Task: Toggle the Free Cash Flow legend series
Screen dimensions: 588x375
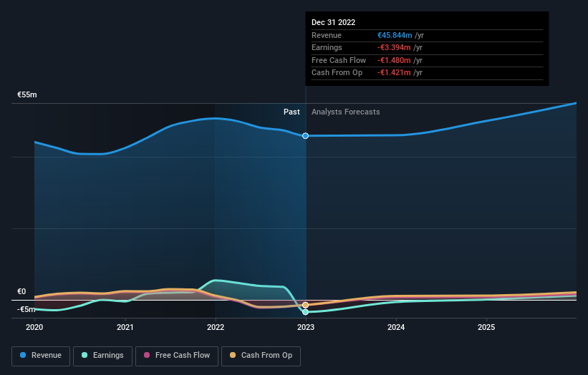Action: 177,356
